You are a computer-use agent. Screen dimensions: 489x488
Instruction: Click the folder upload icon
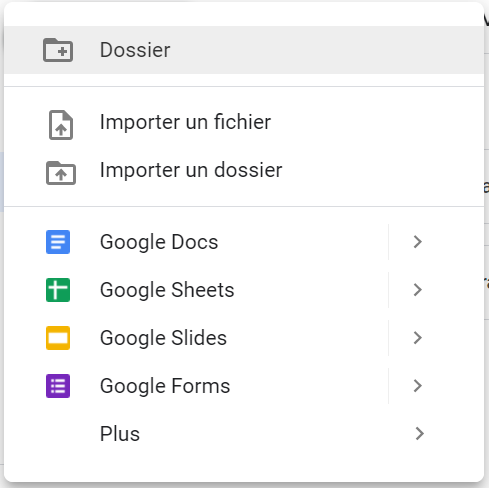[61, 173]
